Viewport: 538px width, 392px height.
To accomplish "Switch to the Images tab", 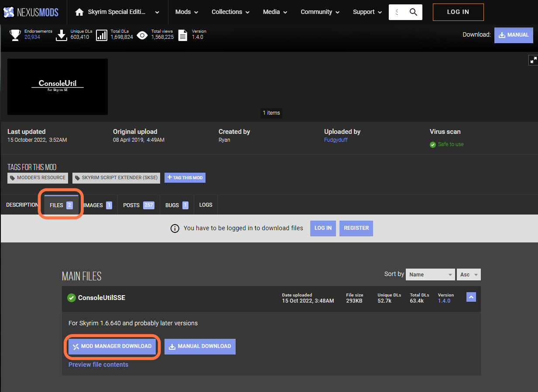I will coord(98,205).
